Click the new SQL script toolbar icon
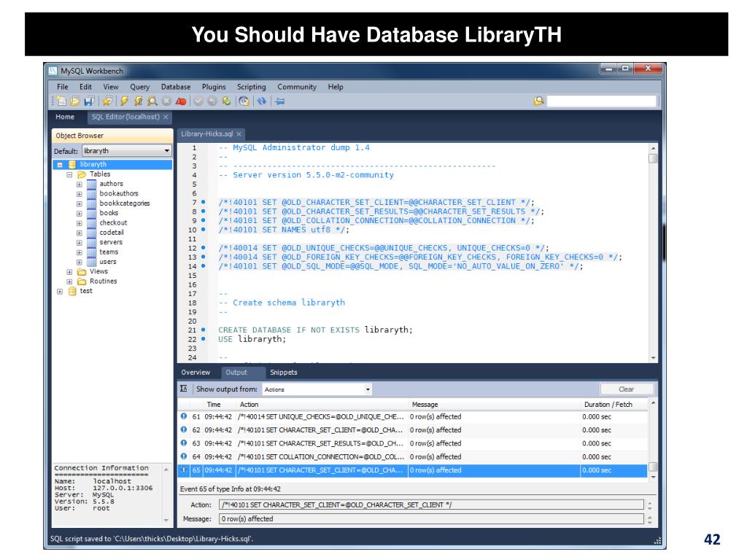Screen dimensions: 747x560 (61, 101)
